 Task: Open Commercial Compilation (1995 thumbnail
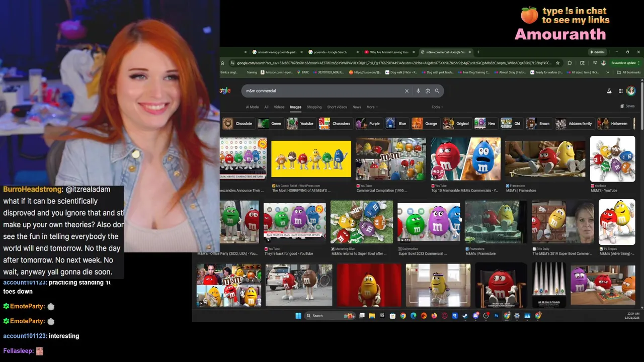tap(390, 159)
